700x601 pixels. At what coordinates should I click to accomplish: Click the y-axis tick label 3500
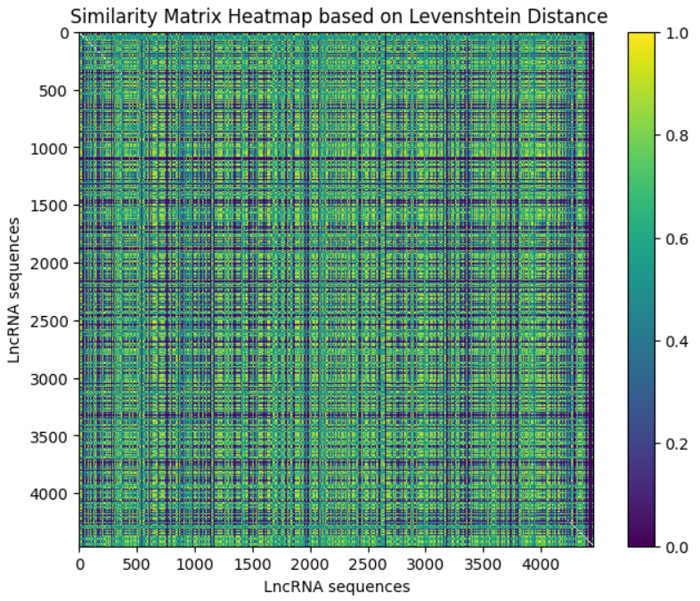click(49, 437)
